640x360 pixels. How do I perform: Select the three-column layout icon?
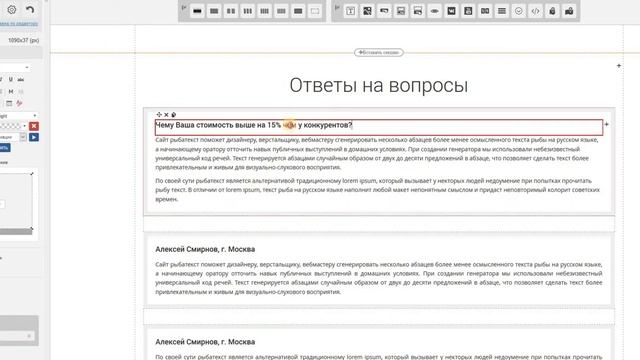click(248, 11)
